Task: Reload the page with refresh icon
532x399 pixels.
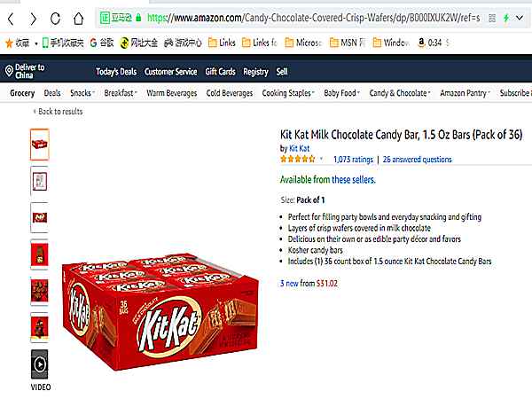Action: (56, 18)
